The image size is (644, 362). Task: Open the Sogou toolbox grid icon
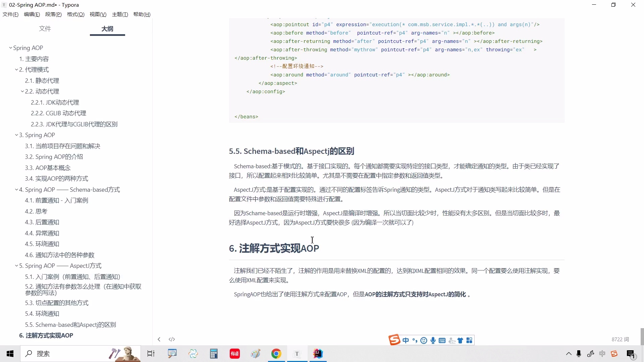[x=470, y=340]
